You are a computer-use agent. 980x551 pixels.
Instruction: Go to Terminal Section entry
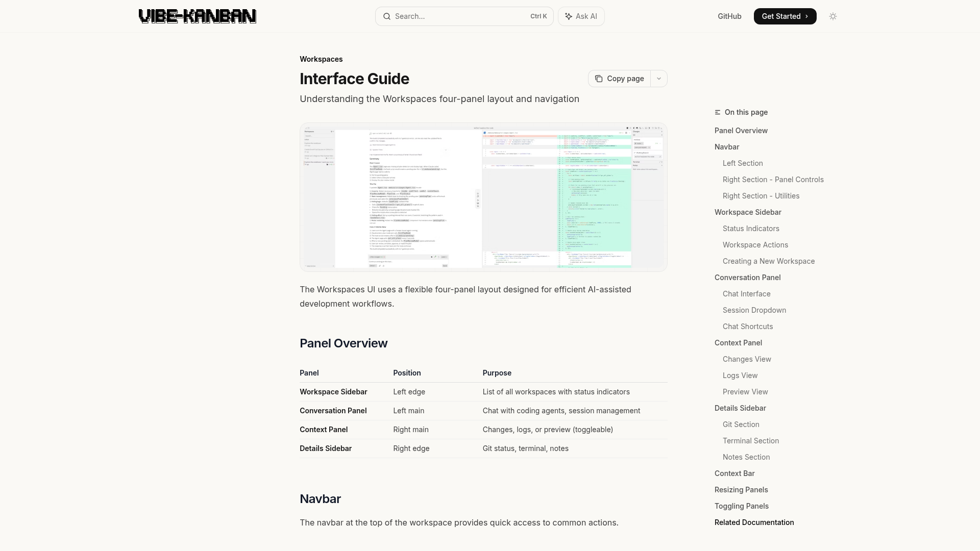(751, 441)
